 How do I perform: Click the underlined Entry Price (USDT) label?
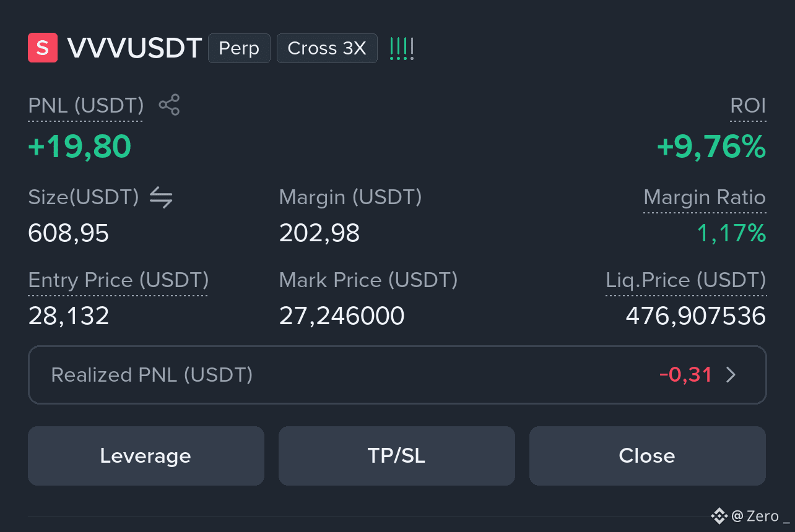(x=118, y=280)
